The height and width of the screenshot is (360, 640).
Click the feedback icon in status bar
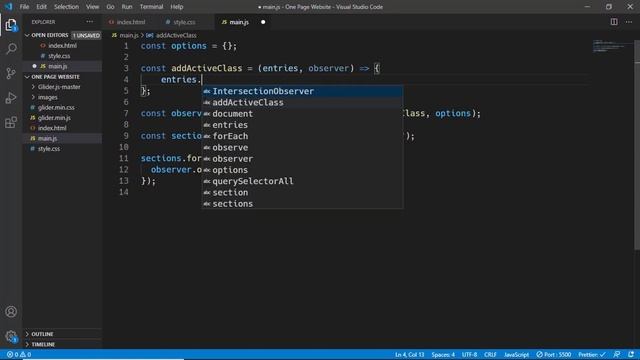617,354
